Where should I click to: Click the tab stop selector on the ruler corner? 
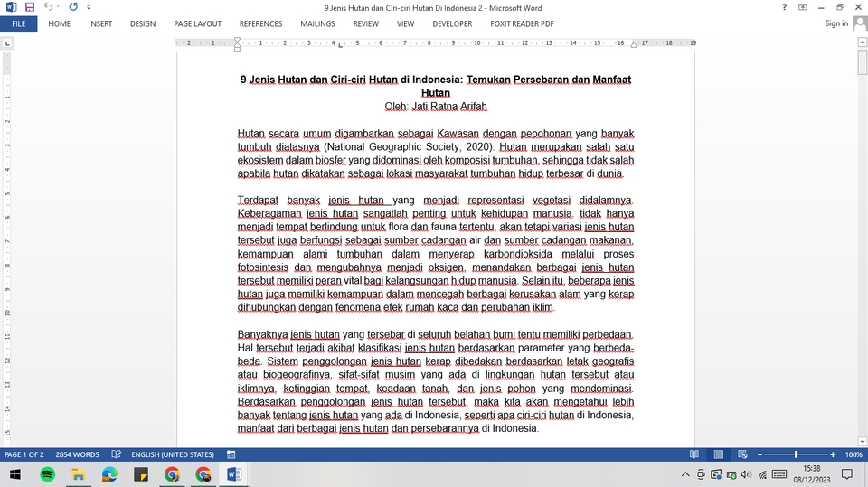7,43
